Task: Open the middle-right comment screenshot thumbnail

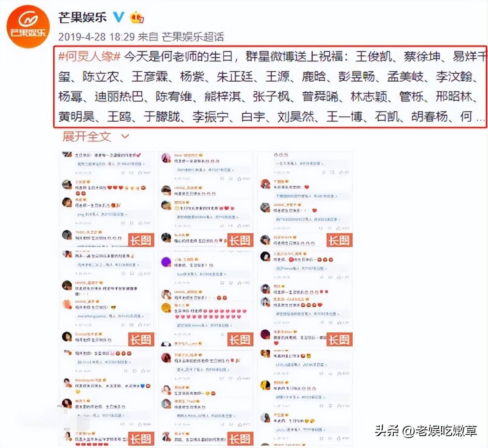Action: tap(305, 298)
